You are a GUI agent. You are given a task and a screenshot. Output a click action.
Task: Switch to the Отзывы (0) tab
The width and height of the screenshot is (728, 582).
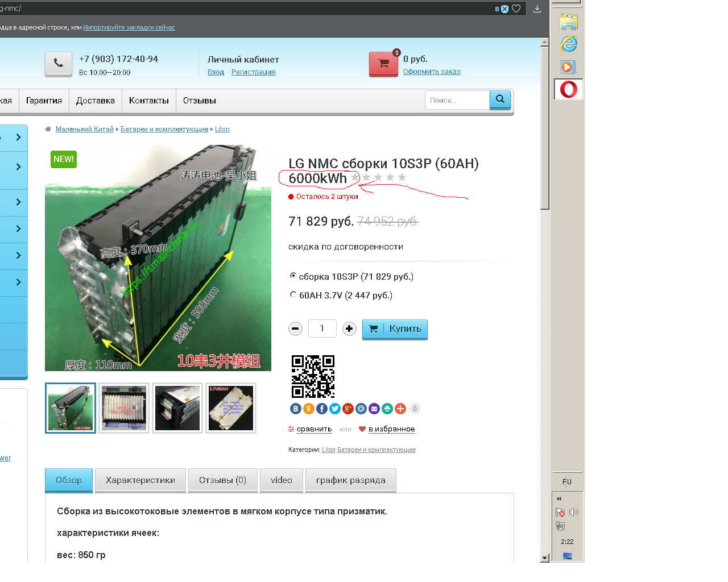222,480
